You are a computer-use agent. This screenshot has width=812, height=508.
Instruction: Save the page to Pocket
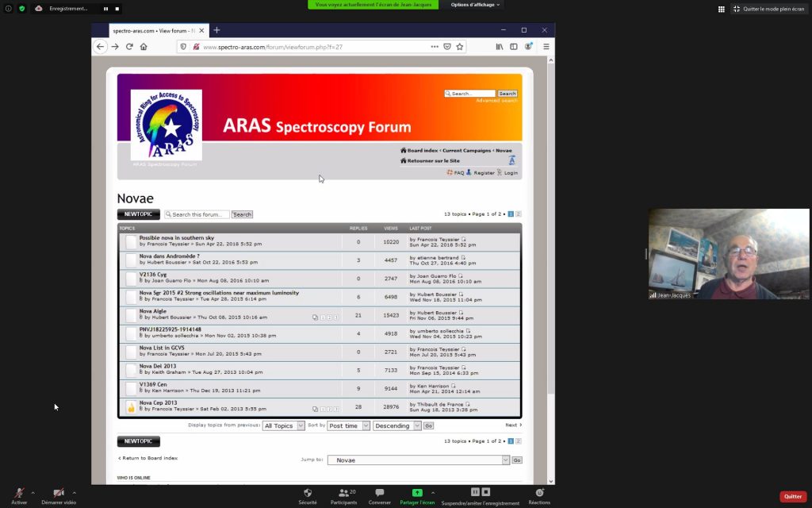[447, 47]
